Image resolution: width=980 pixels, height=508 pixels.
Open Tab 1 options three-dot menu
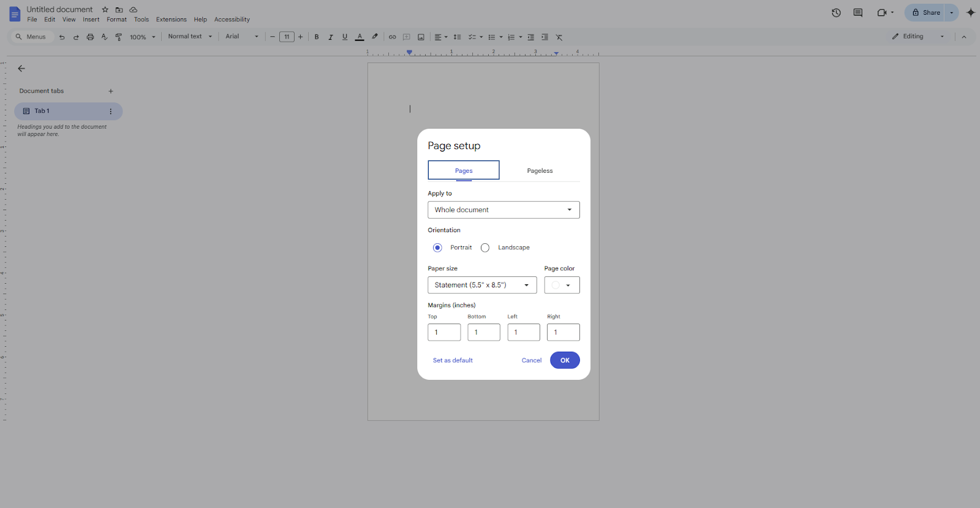[111, 112]
